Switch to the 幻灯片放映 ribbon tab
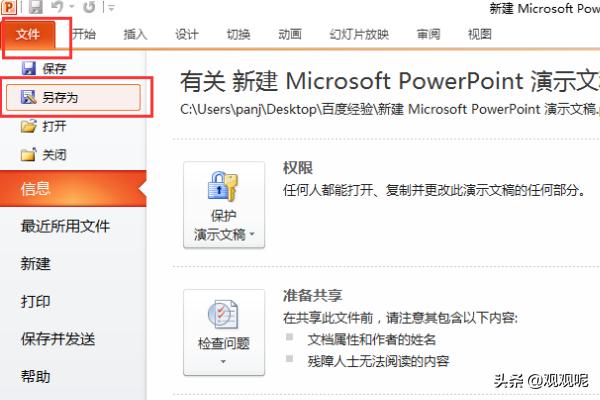The width and height of the screenshot is (600, 400). [x=359, y=34]
